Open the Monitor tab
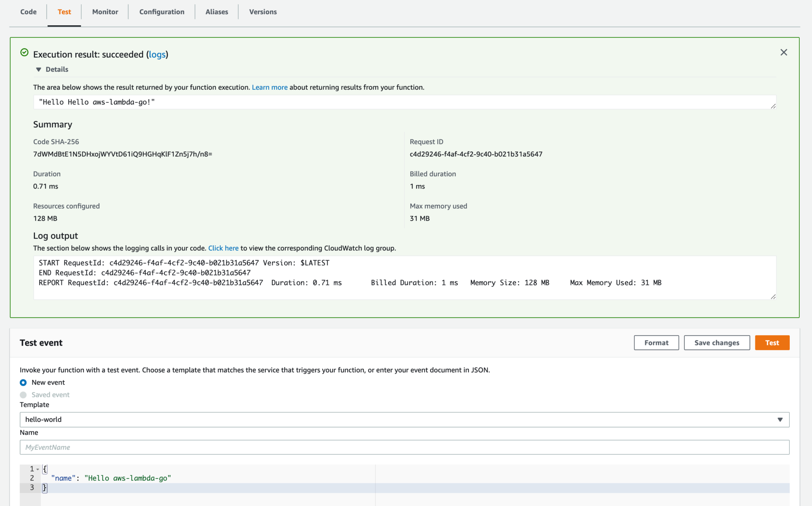 coord(105,12)
